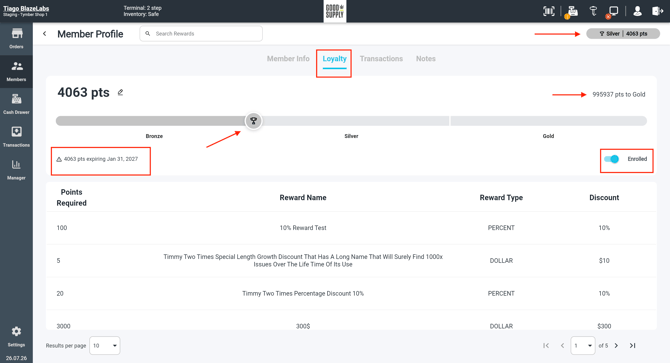Open the page number dropdown
This screenshot has width=670, height=363.
tap(583, 345)
